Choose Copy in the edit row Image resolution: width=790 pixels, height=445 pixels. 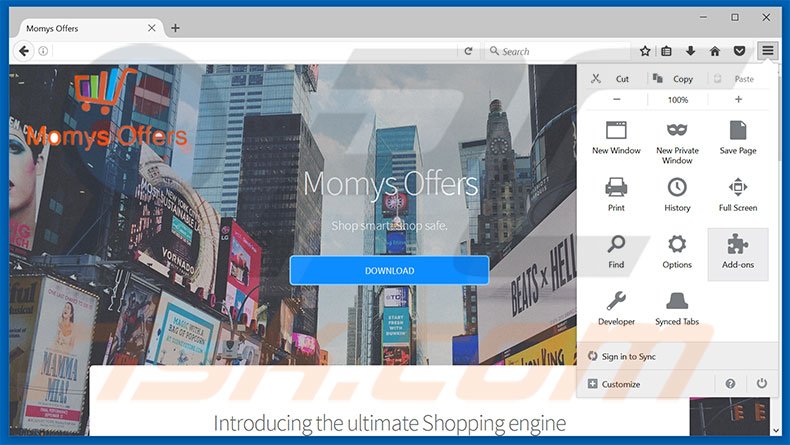pos(683,79)
